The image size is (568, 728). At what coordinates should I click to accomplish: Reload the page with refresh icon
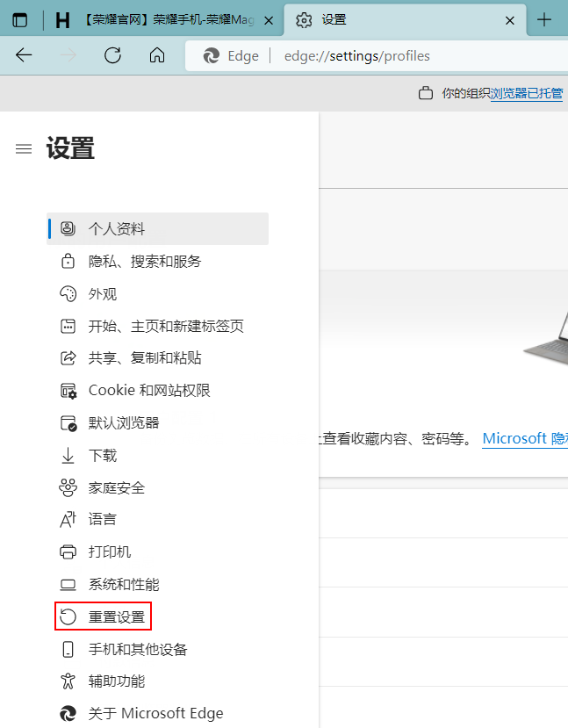click(x=112, y=55)
